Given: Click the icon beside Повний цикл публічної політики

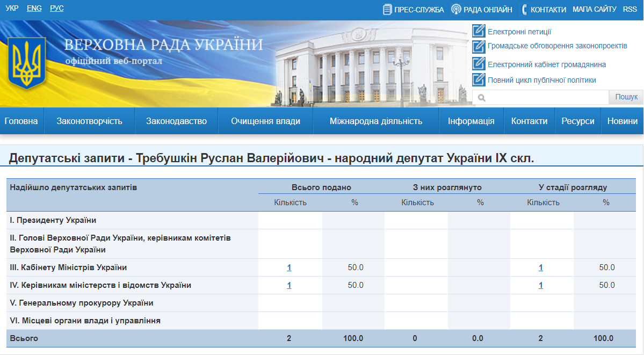Looking at the screenshot, I should pyautogui.click(x=479, y=79).
